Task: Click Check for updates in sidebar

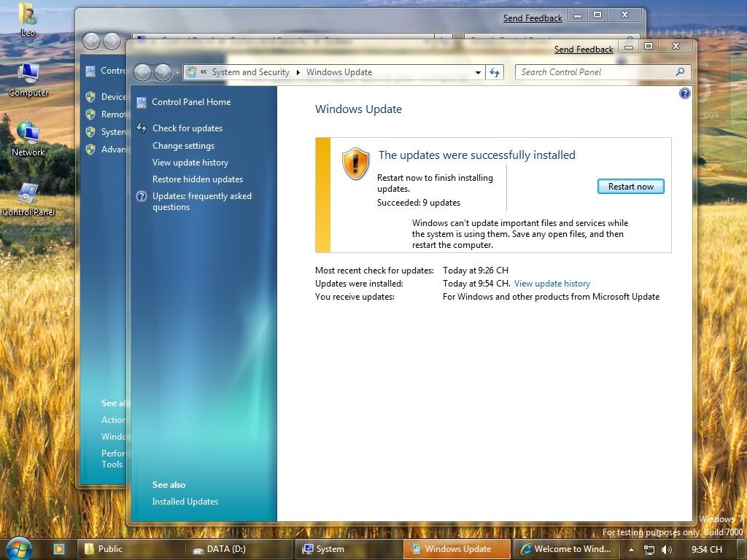Action: pyautogui.click(x=187, y=128)
